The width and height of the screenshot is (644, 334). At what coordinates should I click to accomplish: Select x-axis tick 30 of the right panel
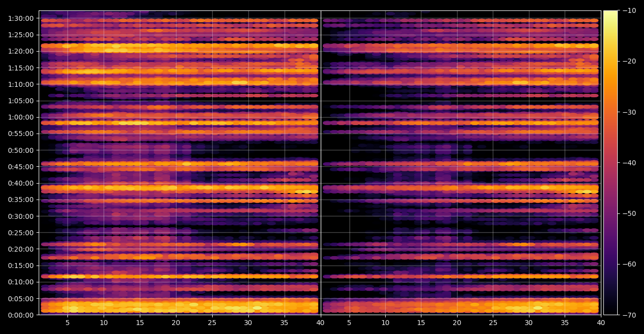529,323
